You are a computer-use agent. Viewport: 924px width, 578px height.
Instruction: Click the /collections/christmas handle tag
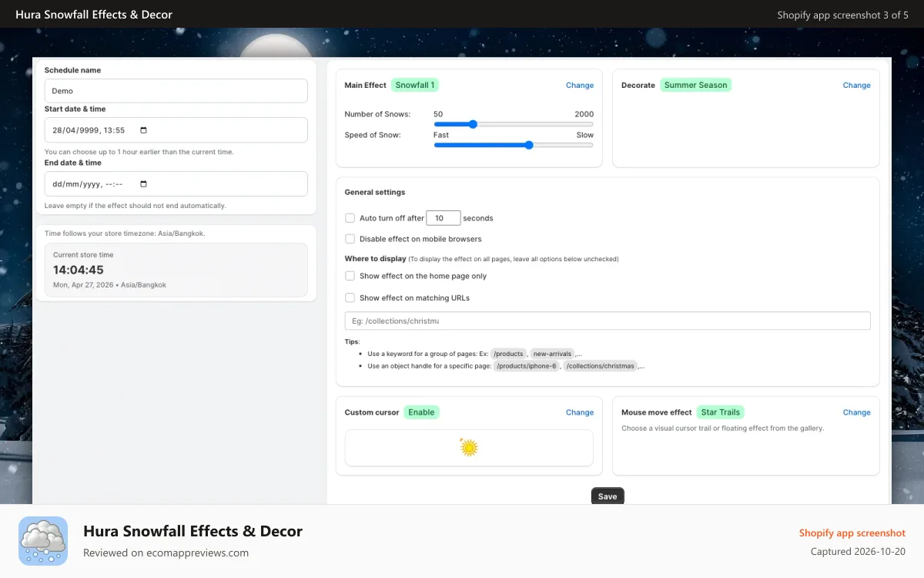tap(601, 366)
